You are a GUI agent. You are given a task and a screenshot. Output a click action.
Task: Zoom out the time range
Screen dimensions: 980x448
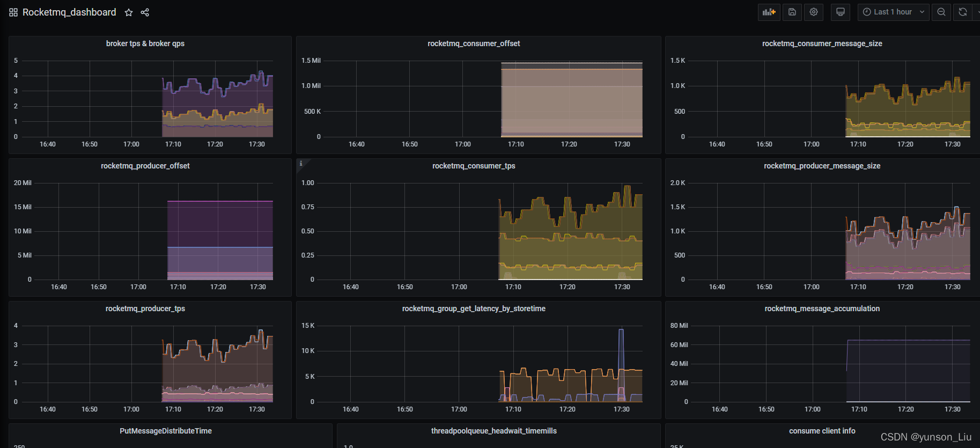[x=941, y=12]
